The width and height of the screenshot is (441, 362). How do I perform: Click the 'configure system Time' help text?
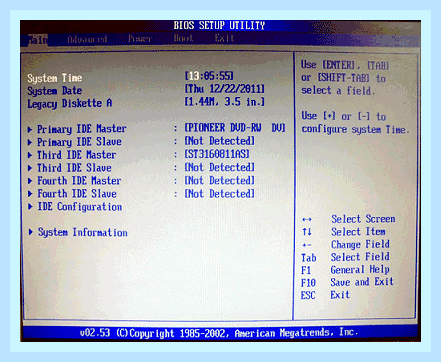pyautogui.click(x=355, y=129)
